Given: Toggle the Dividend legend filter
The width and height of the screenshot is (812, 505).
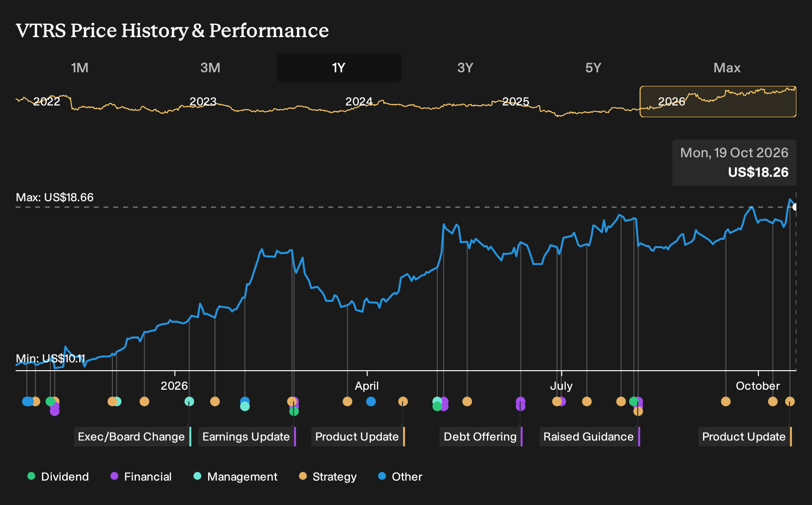Looking at the screenshot, I should [58, 477].
